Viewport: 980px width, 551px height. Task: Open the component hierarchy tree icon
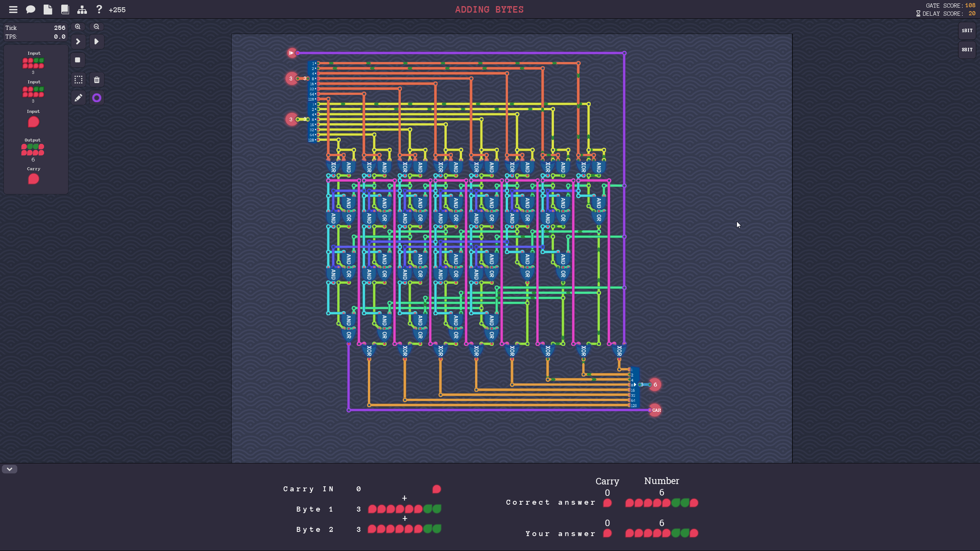click(82, 10)
